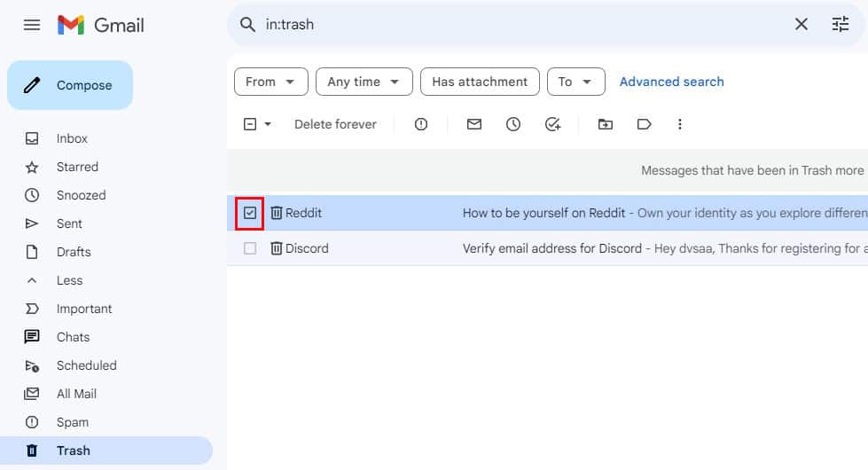
Task: Open Scheduled in sidebar
Action: coord(86,365)
